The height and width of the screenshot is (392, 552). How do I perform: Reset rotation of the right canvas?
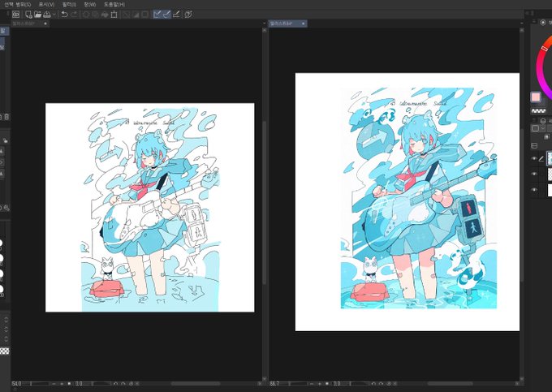pos(389,384)
